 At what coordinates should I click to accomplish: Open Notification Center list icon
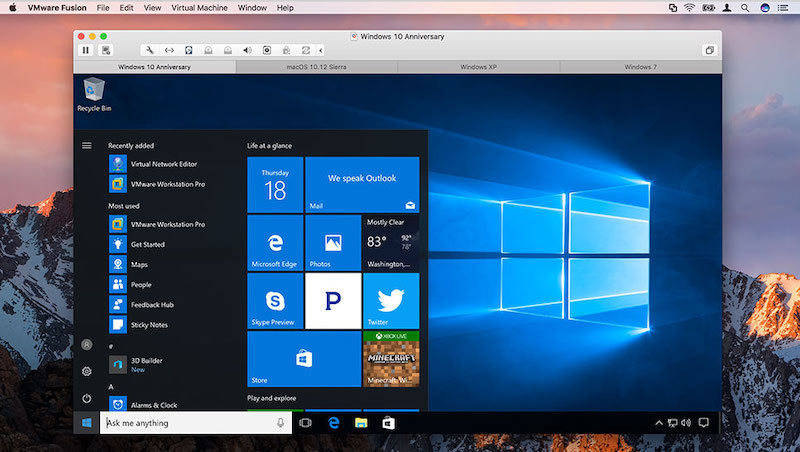pos(783,8)
